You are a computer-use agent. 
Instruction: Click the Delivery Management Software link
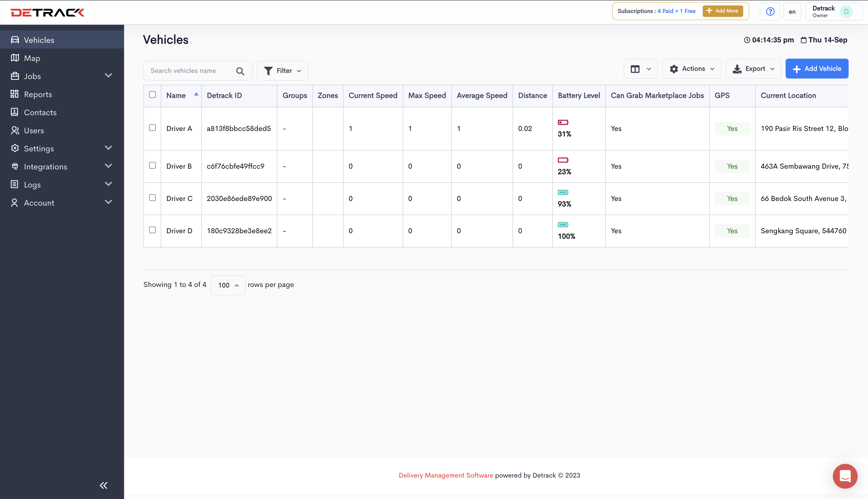445,475
